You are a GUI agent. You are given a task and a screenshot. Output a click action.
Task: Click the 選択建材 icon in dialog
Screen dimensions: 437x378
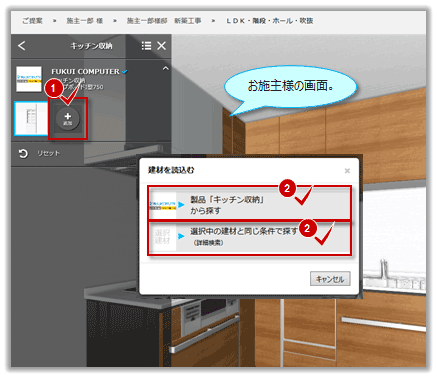tap(162, 236)
